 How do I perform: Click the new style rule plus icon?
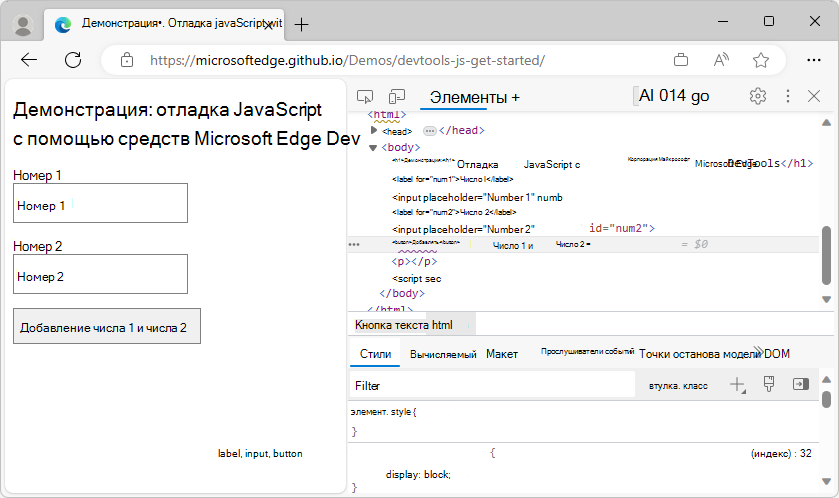point(737,384)
